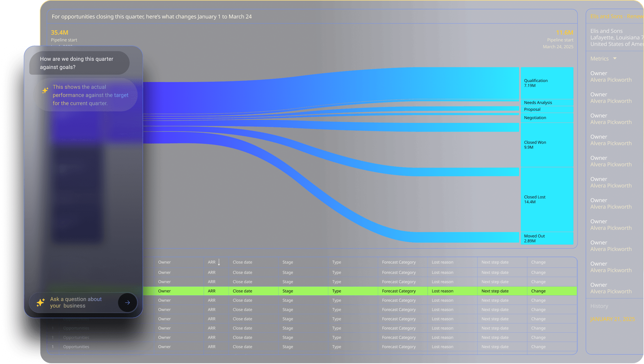This screenshot has width=644, height=364.
Task: Open the Metrics section label
Action: tap(599, 59)
